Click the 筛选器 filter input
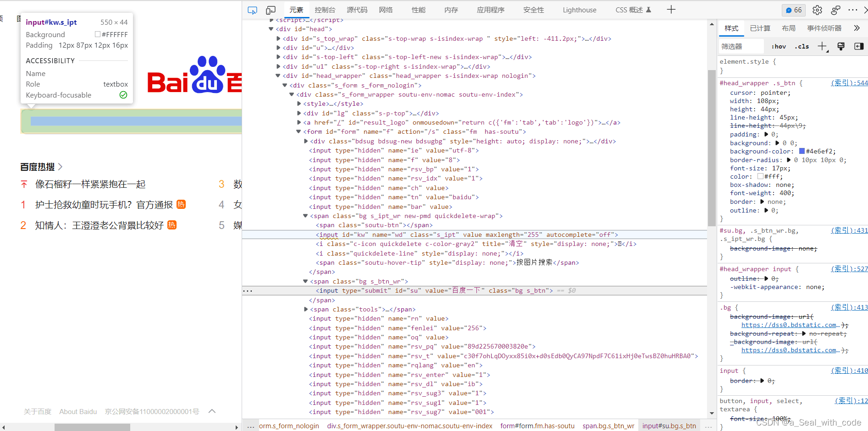Image resolution: width=868 pixels, height=431 pixels. pyautogui.click(x=741, y=46)
